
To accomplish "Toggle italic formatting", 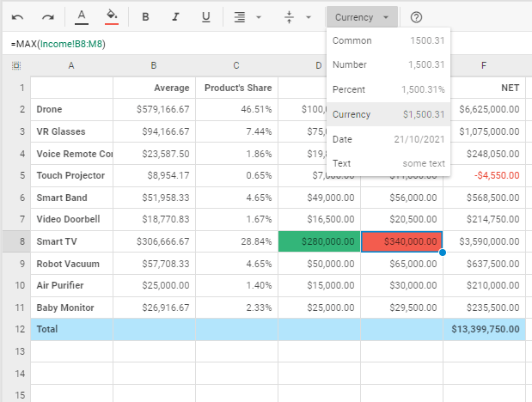I will pos(175,17).
